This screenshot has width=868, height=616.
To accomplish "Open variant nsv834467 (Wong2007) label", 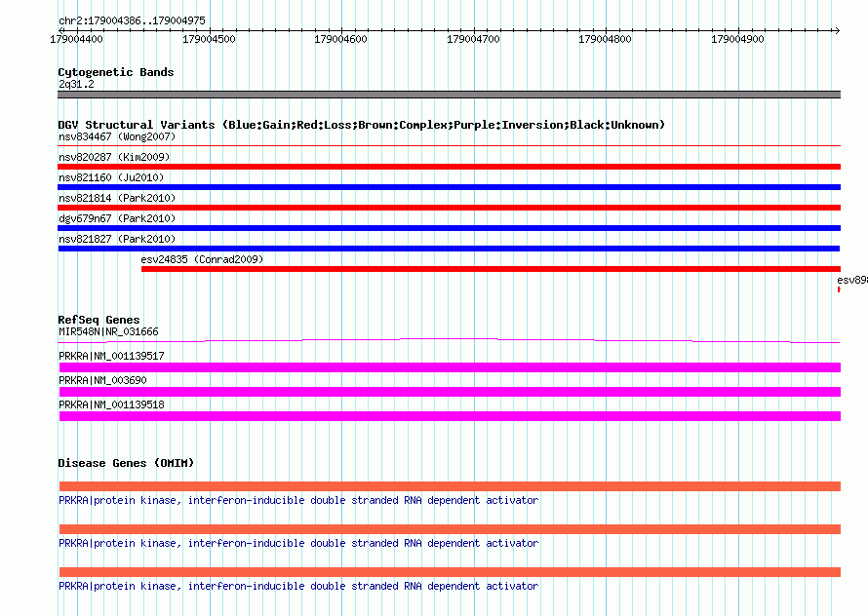I will [x=117, y=136].
